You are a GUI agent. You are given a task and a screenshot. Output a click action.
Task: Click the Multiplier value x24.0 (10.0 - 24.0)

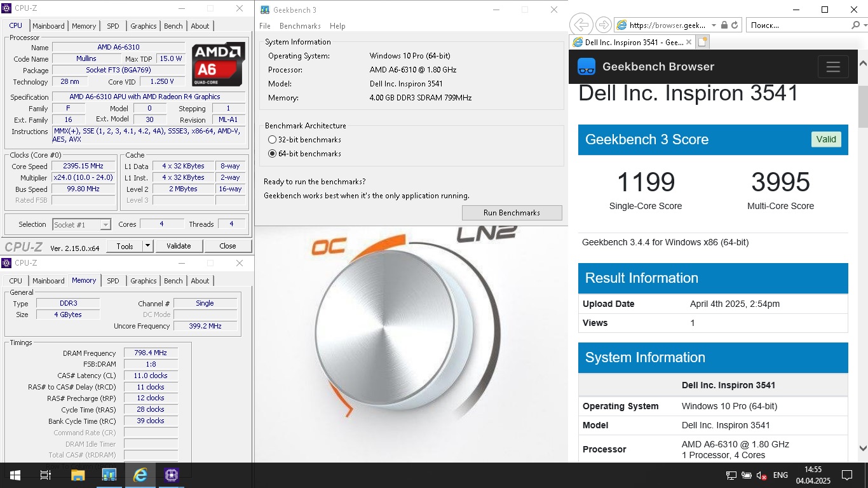coord(84,178)
